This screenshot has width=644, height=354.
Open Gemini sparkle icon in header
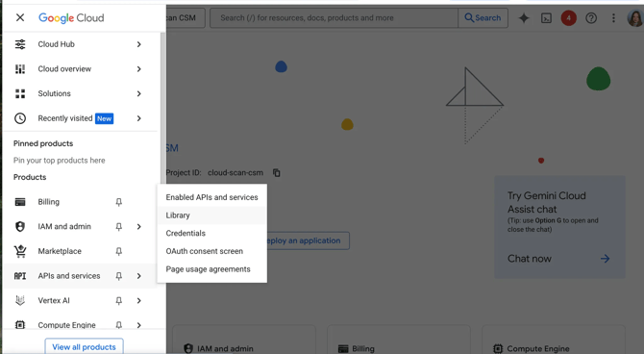tap(524, 18)
